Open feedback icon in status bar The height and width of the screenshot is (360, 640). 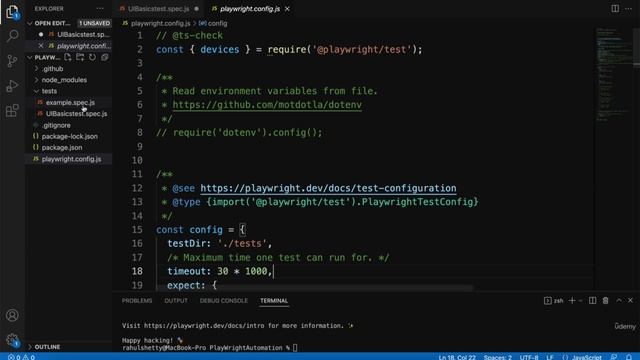(x=614, y=357)
